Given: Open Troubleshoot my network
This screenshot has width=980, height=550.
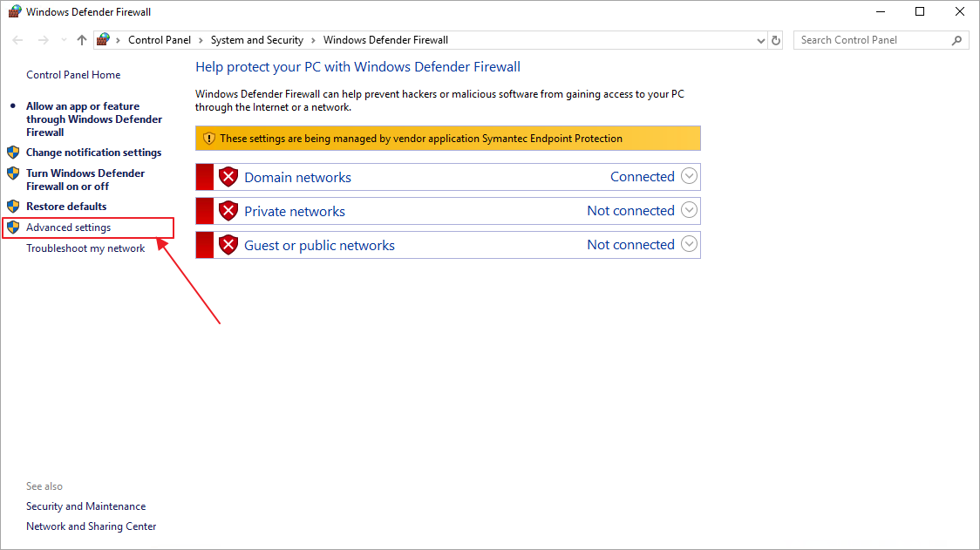Looking at the screenshot, I should point(85,248).
